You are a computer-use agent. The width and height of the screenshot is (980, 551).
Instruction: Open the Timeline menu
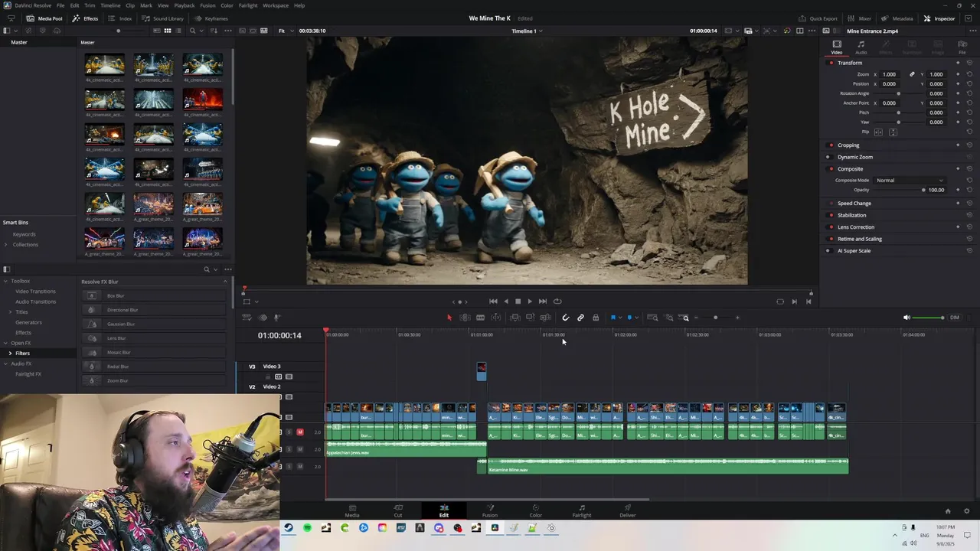110,5
